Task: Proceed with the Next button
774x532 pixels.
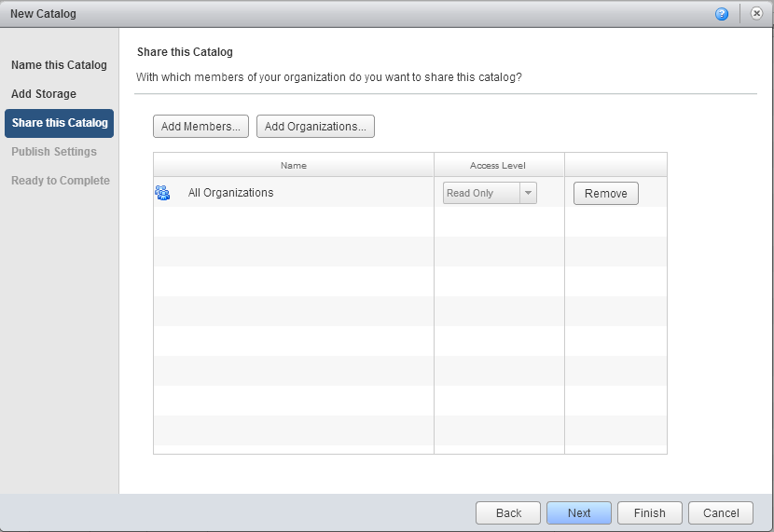Action: pos(578,512)
